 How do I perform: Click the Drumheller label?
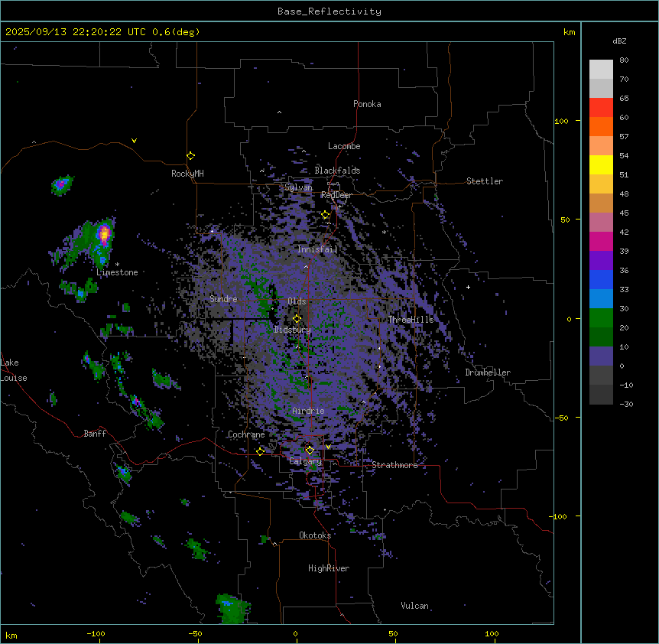pyautogui.click(x=488, y=372)
